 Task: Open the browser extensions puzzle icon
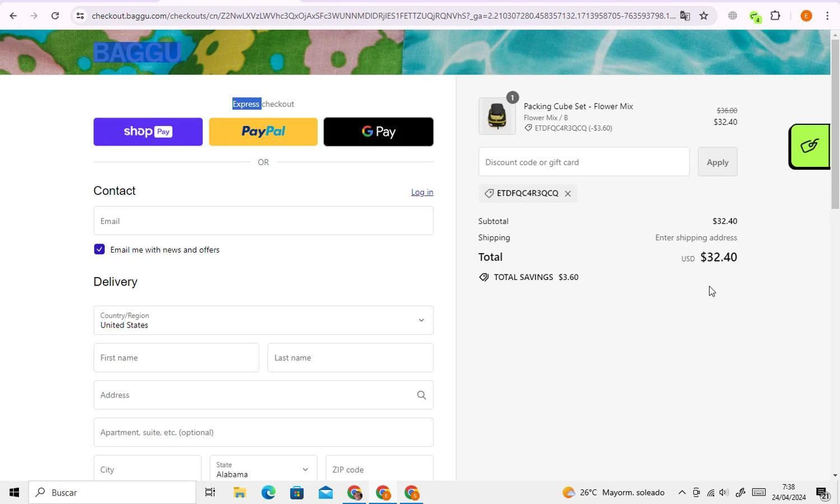775,16
